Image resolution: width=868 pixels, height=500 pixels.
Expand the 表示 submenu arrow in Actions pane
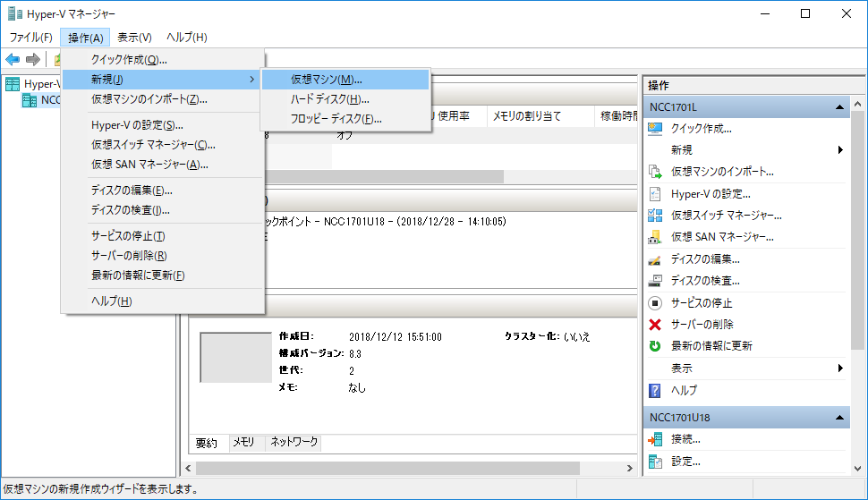click(x=840, y=368)
